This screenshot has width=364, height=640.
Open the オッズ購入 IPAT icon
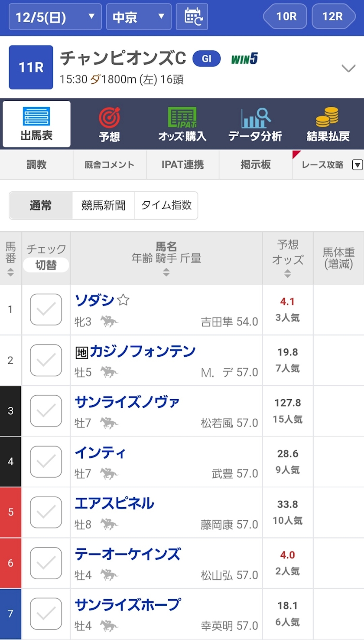pyautogui.click(x=182, y=118)
